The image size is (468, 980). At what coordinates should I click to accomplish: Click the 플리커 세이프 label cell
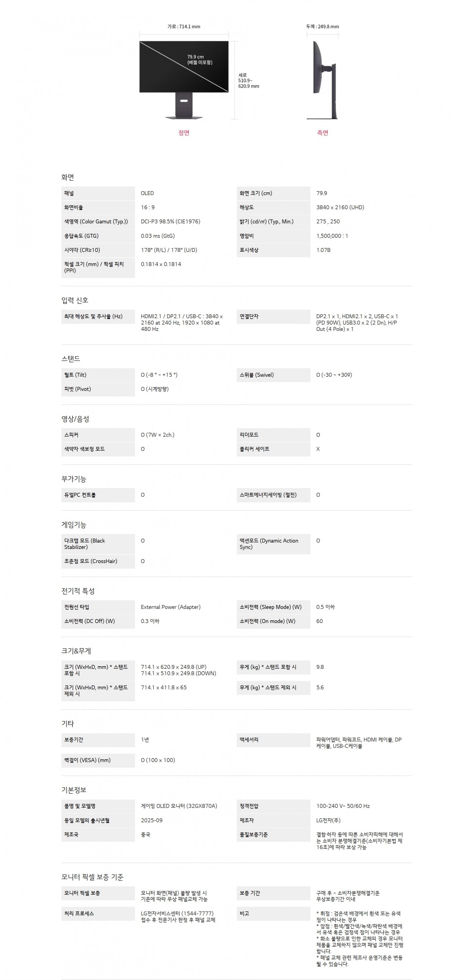273,449
